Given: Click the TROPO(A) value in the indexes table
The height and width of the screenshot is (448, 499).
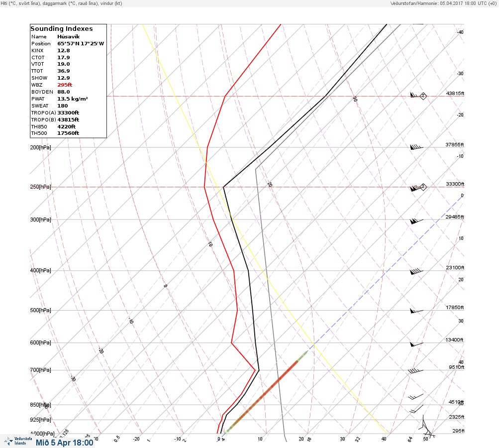Looking at the screenshot, I should click(x=68, y=112).
